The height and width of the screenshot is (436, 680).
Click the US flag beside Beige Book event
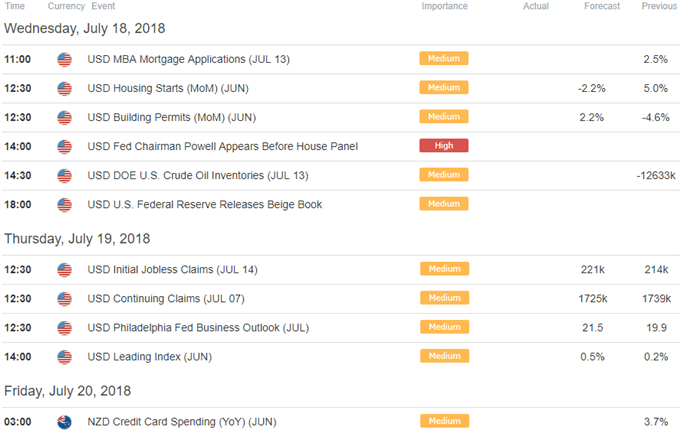(64, 205)
